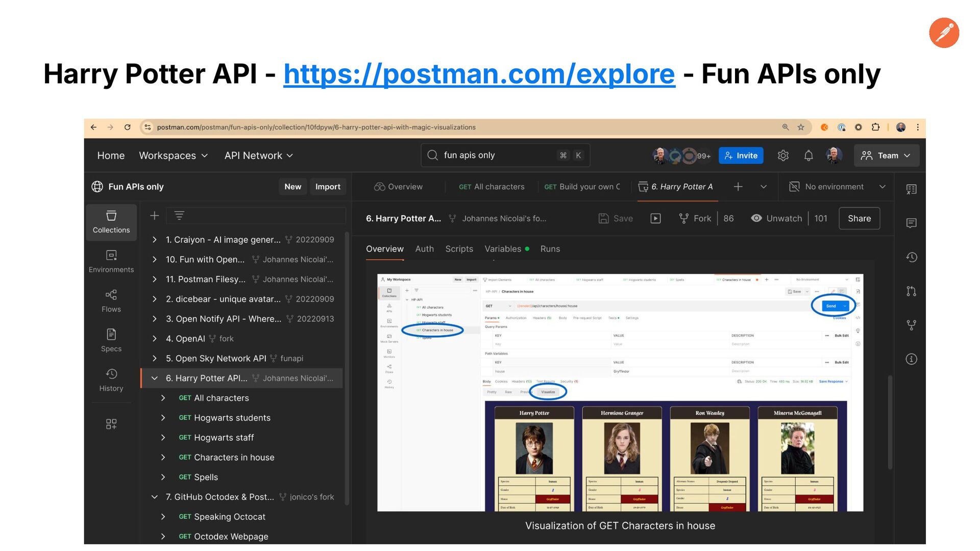Image resolution: width=980 pixels, height=551 pixels.
Task: Click the user avatar in the Postman header
Action: [835, 156]
